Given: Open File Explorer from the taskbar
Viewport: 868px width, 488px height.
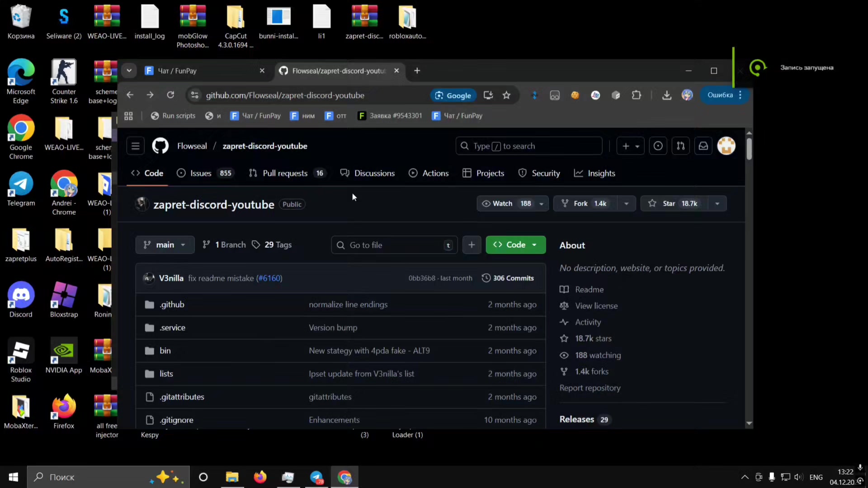Looking at the screenshot, I should point(232,477).
